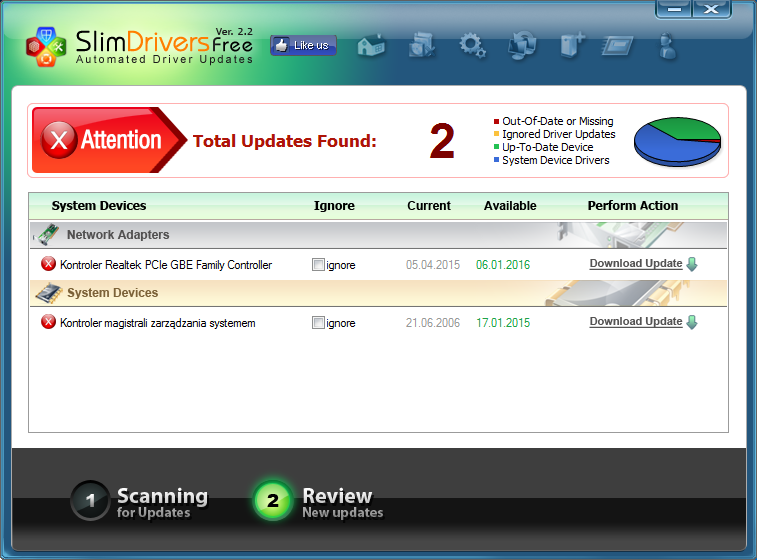Click green arrow for magistrali download
The width and height of the screenshot is (757, 560).
692,322
